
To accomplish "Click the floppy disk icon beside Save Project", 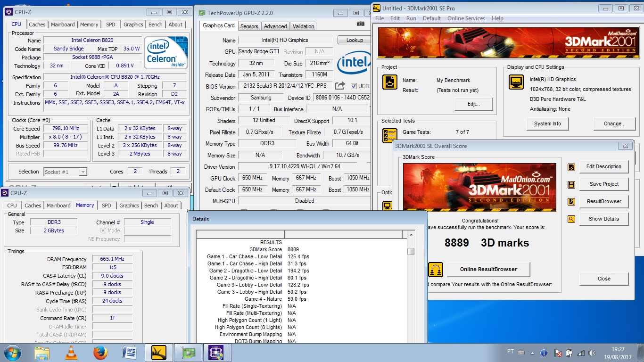I will tap(571, 184).
